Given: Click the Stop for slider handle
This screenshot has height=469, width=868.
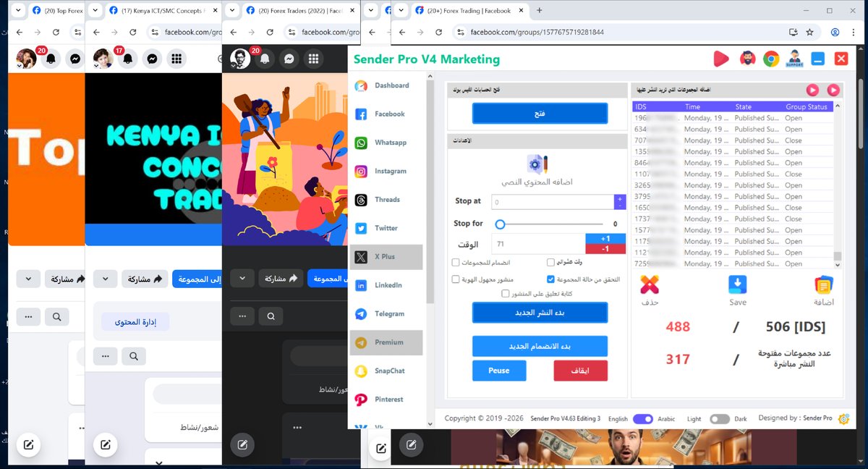Looking at the screenshot, I should coord(500,224).
